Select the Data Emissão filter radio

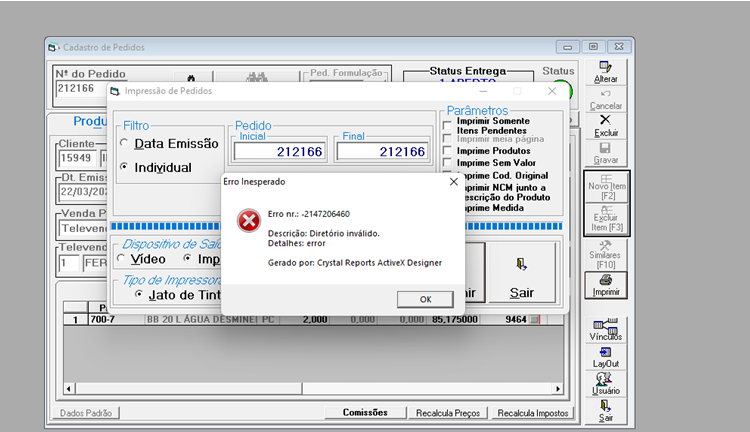(x=124, y=143)
